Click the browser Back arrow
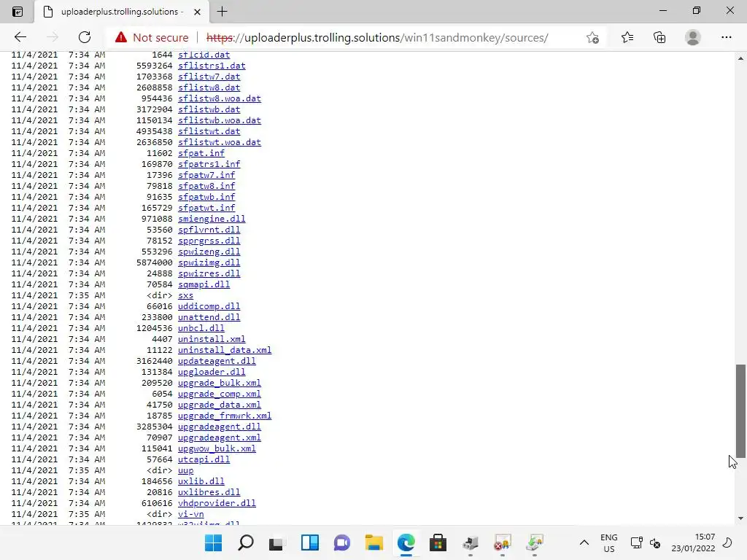Viewport: 747px width, 560px height. point(20,37)
